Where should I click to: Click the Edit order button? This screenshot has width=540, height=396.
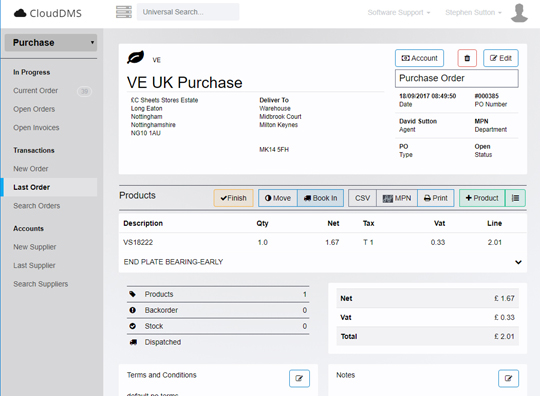click(x=501, y=58)
